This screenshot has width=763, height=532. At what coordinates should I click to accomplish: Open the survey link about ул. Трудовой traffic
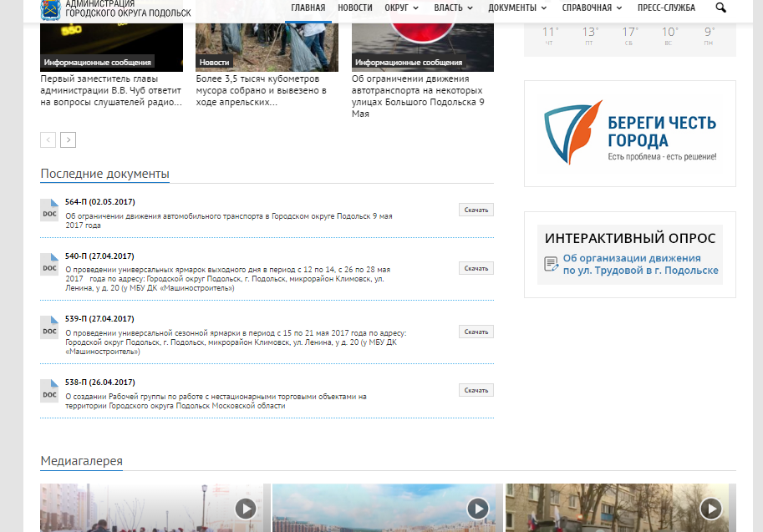640,264
